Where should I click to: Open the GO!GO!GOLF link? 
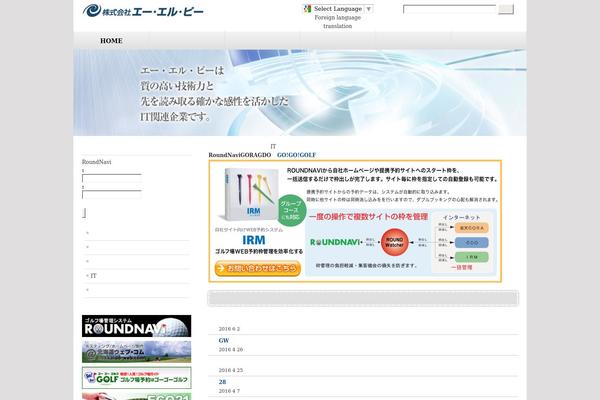click(296, 155)
